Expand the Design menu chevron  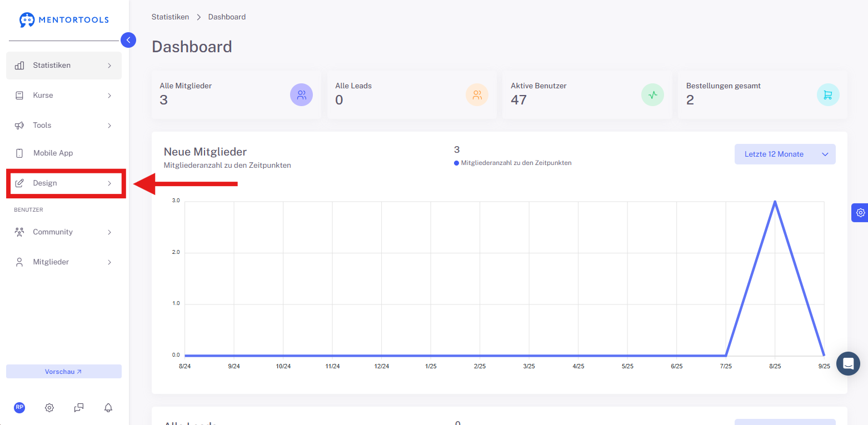(109, 183)
